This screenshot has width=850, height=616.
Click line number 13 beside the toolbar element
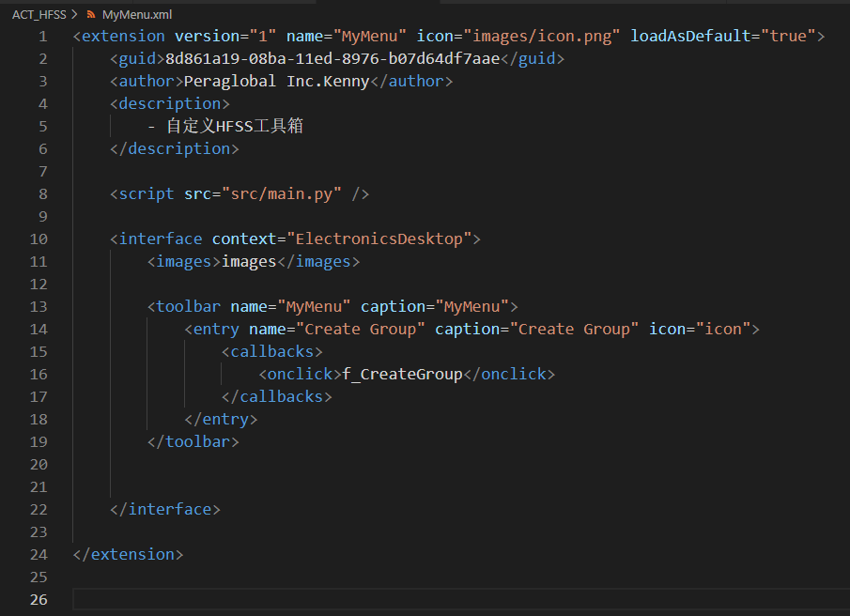(39, 305)
